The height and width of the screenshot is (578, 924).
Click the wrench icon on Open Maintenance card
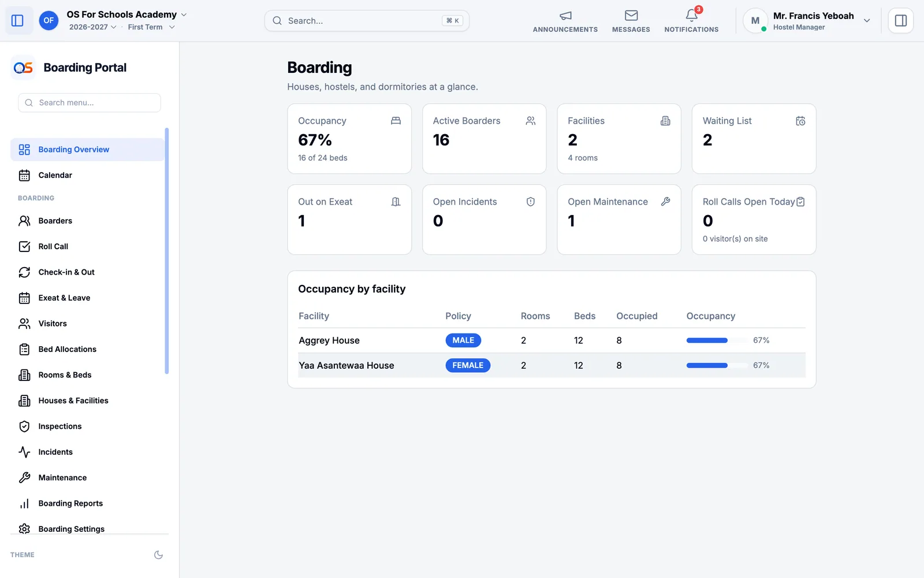point(665,202)
